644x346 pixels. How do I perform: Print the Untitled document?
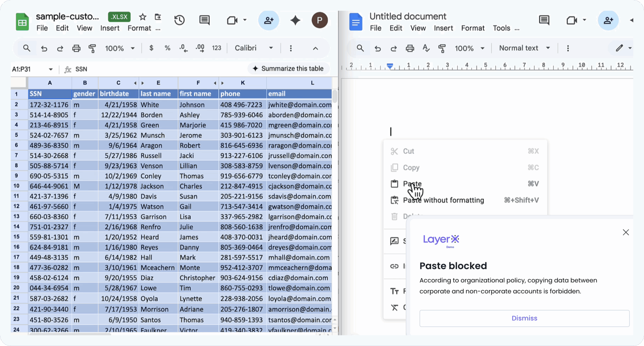[x=410, y=48]
